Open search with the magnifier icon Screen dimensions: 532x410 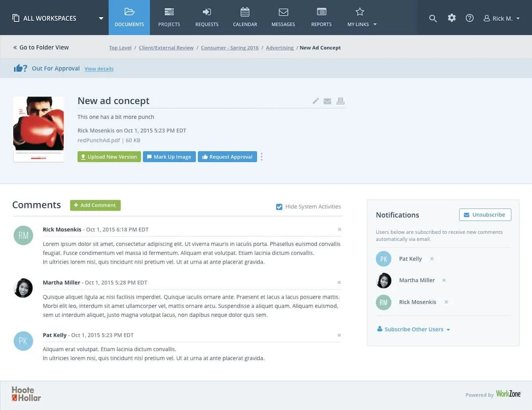pyautogui.click(x=433, y=18)
